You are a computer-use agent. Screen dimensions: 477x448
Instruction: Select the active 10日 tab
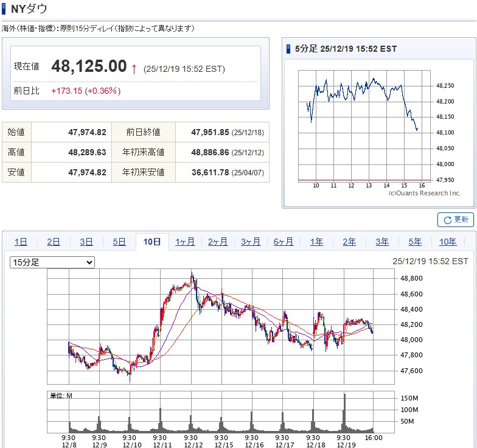coord(152,242)
